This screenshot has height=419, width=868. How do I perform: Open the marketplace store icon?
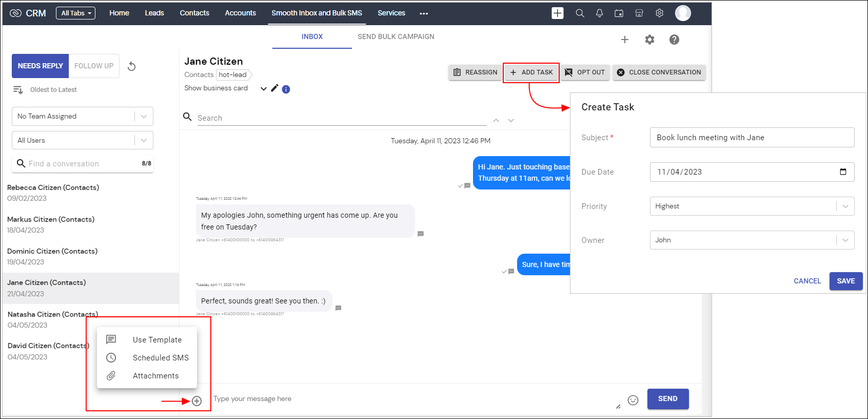pyautogui.click(x=639, y=13)
